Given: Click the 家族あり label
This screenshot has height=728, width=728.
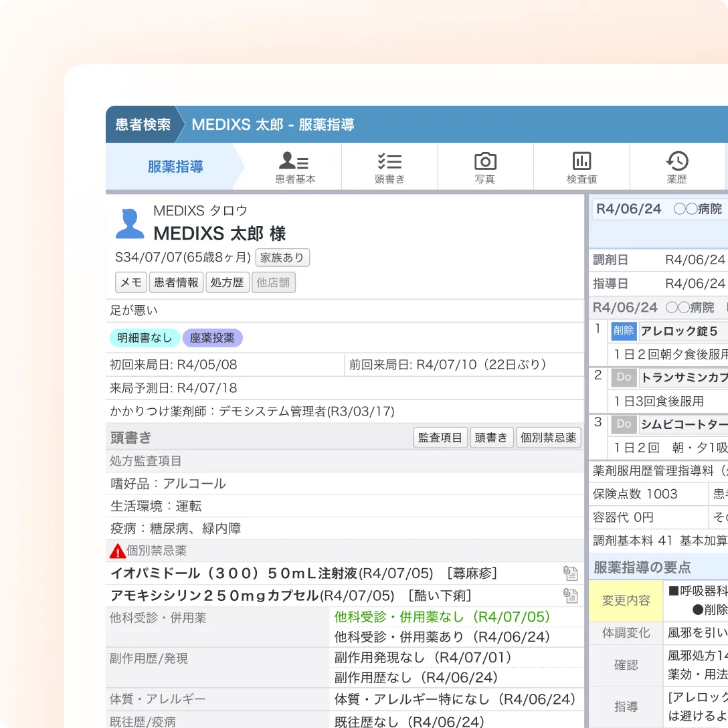Looking at the screenshot, I should click(282, 257).
